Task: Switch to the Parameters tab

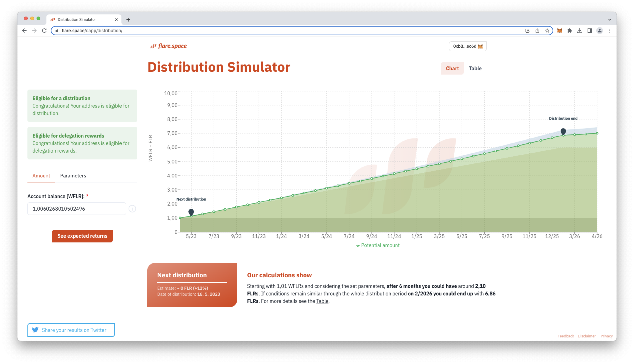Action: click(x=73, y=175)
